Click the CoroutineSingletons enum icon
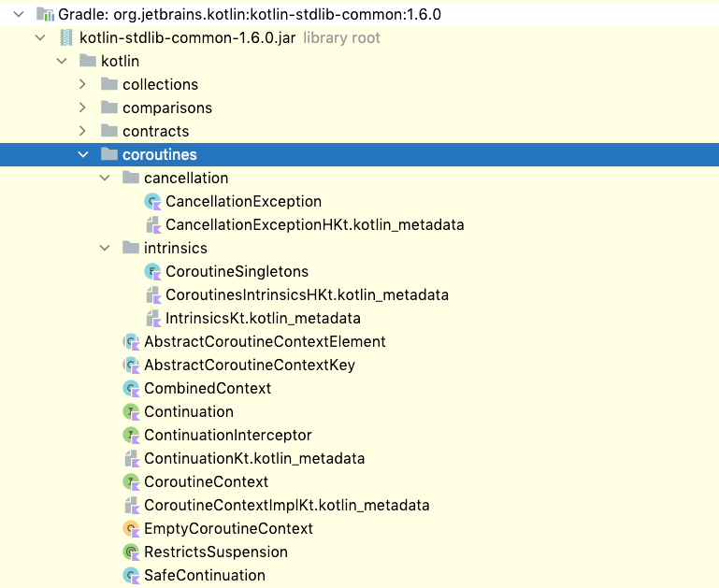 (x=153, y=272)
